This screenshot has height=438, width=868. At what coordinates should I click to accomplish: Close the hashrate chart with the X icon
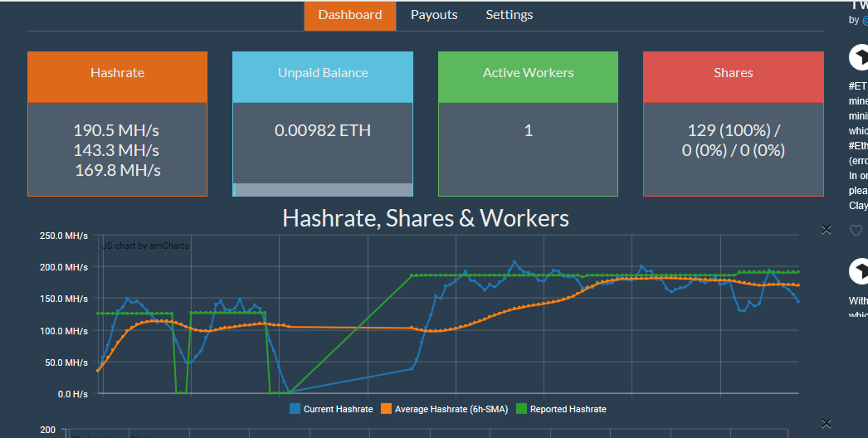(x=826, y=230)
